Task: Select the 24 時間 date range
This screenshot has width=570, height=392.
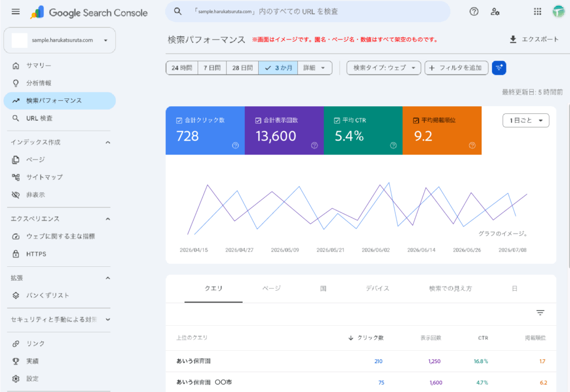Action: click(x=182, y=68)
